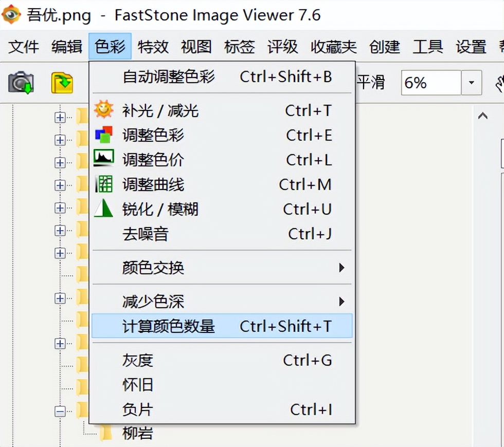The image size is (504, 447).
Task: Click the RGB squares icon for 调整色彩
Action: coord(104,135)
